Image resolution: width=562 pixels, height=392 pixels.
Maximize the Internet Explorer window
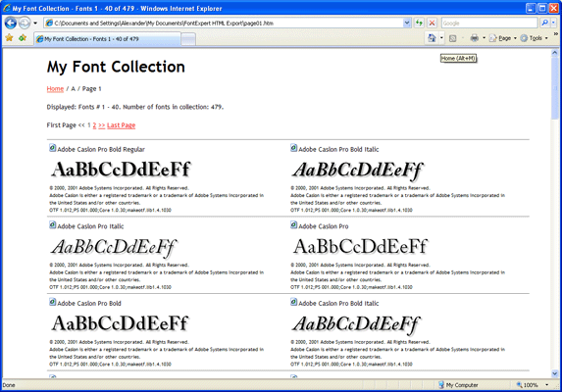click(542, 8)
